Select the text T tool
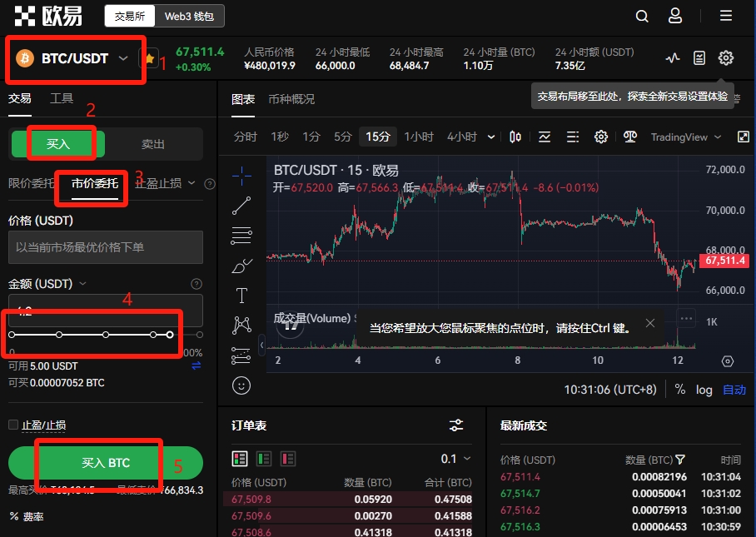The image size is (756, 537). (x=241, y=296)
